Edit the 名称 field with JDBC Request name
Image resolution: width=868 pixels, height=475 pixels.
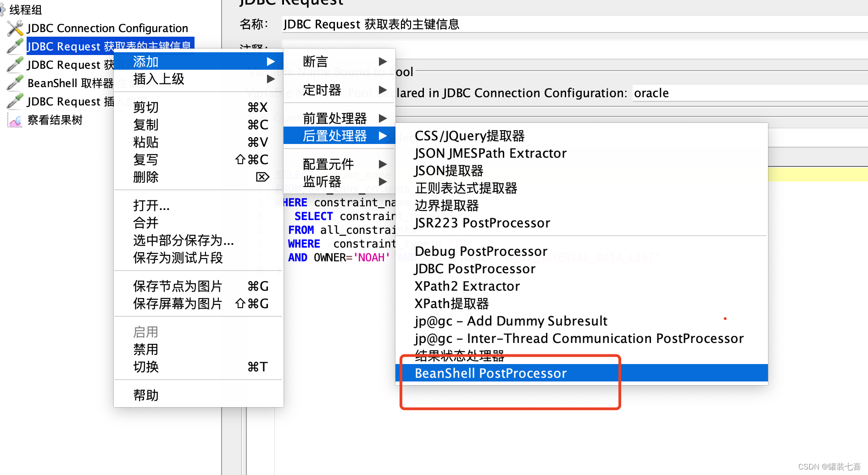(x=574, y=24)
